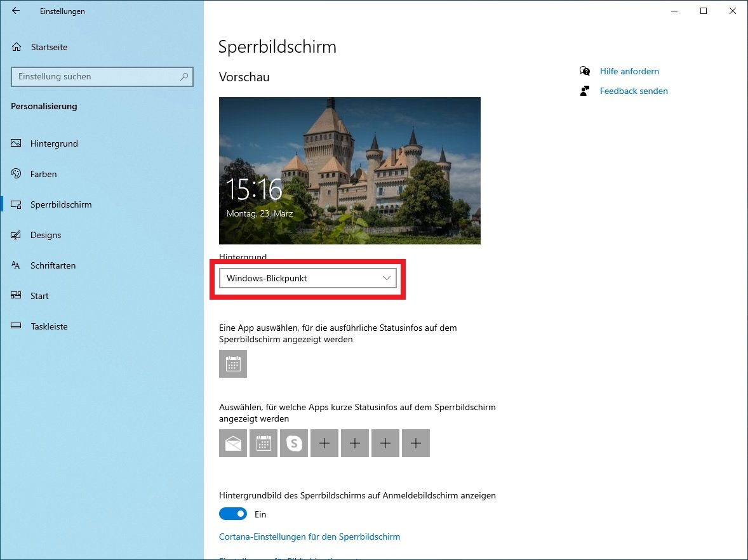Click the Mail quick status tile
The width and height of the screenshot is (748, 560).
(x=233, y=443)
